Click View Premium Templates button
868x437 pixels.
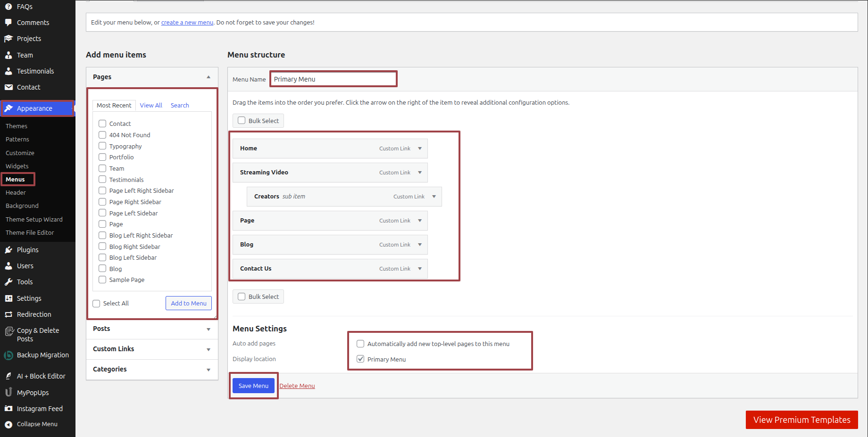(802, 420)
